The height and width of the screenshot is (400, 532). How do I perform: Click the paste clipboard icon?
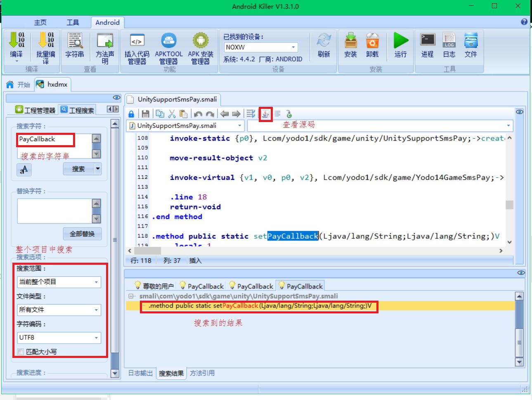click(184, 114)
